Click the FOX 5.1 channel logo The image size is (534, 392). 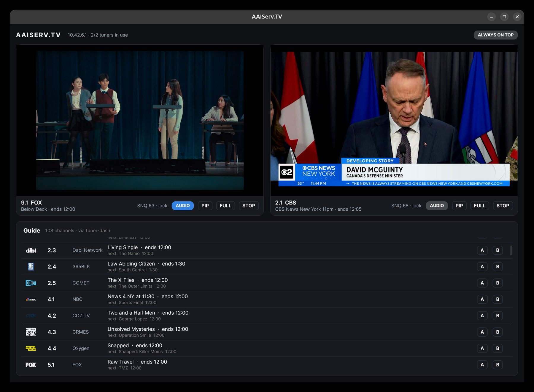(x=31, y=365)
